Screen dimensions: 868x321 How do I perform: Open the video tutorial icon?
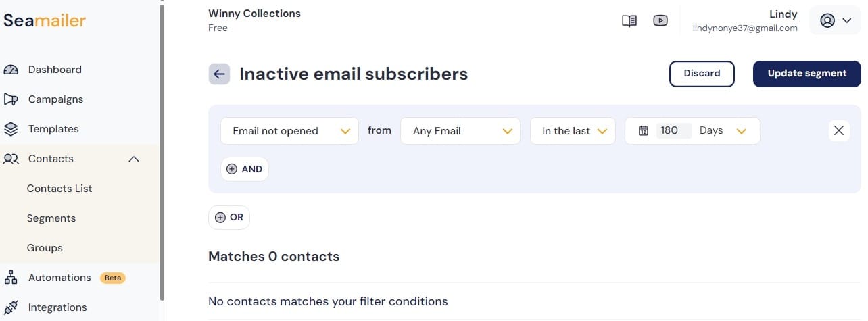[660, 20]
